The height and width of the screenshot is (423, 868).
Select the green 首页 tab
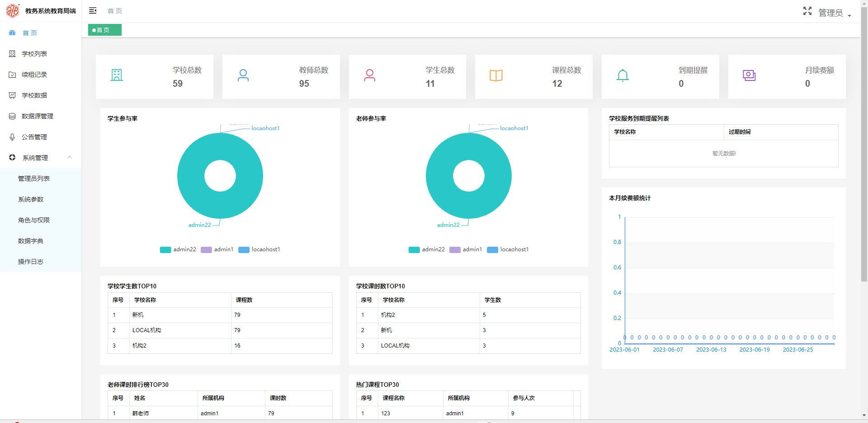click(x=104, y=30)
